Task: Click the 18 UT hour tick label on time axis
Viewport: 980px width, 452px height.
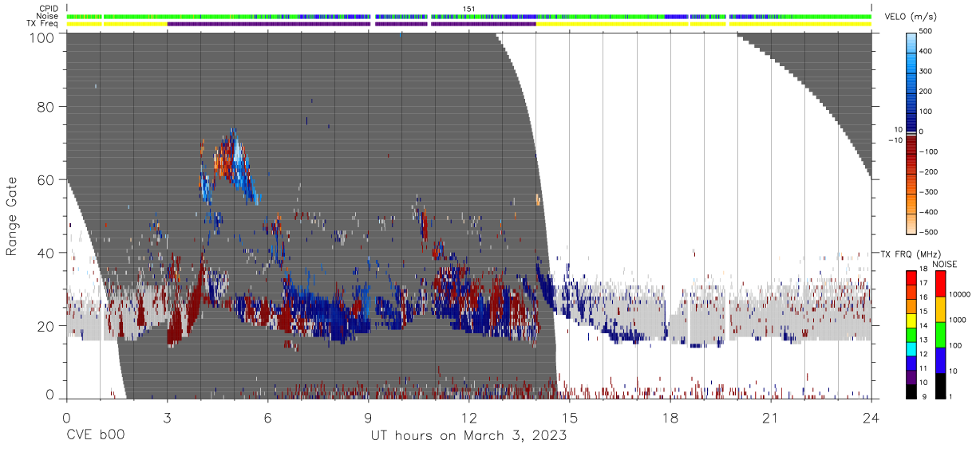Action: click(x=670, y=419)
